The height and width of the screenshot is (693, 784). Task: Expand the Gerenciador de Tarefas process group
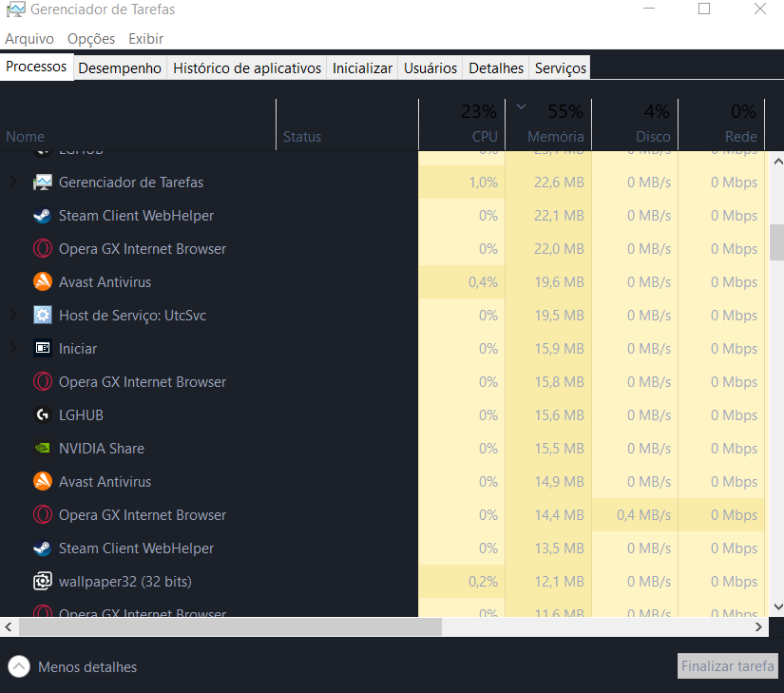(x=13, y=182)
